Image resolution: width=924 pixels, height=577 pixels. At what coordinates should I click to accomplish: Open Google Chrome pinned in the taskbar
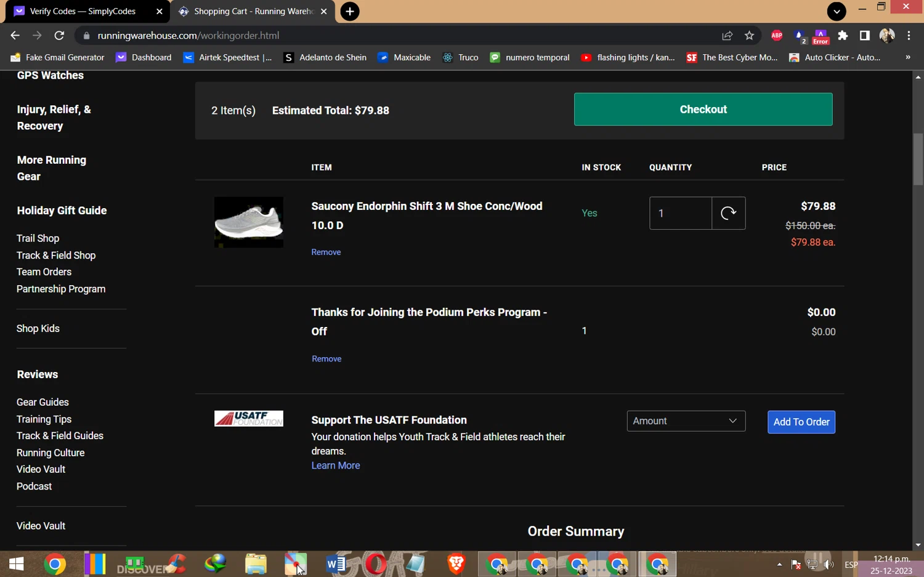55,564
